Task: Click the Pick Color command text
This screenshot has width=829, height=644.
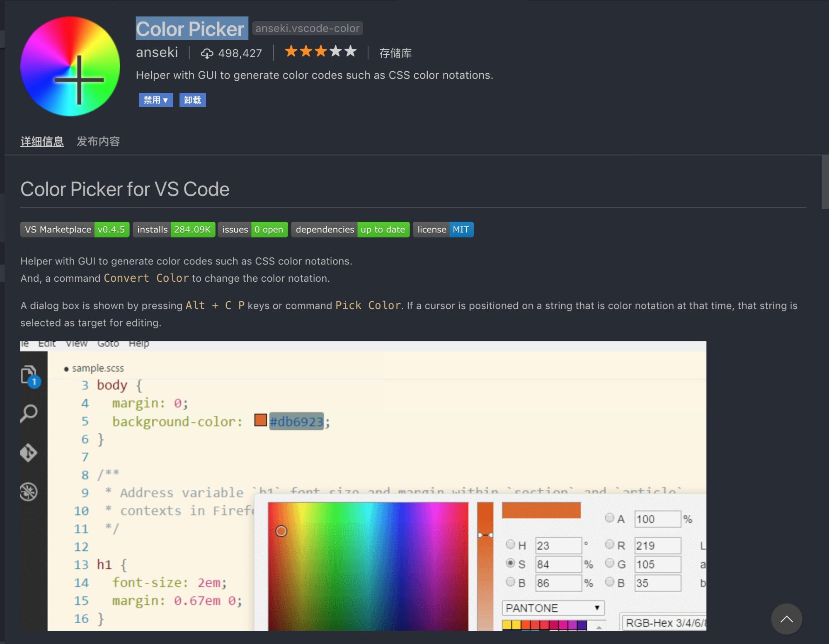Action: (x=368, y=305)
